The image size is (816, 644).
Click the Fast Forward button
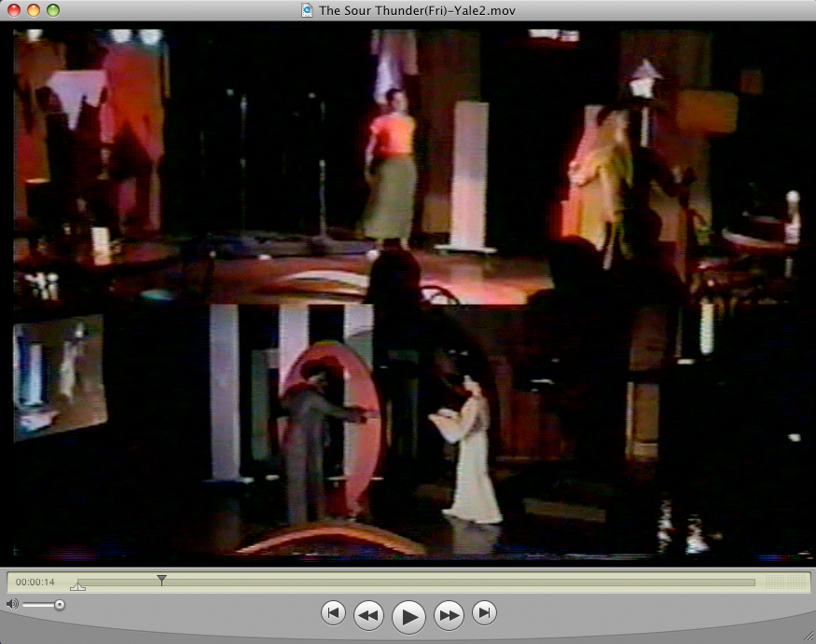pos(449,614)
